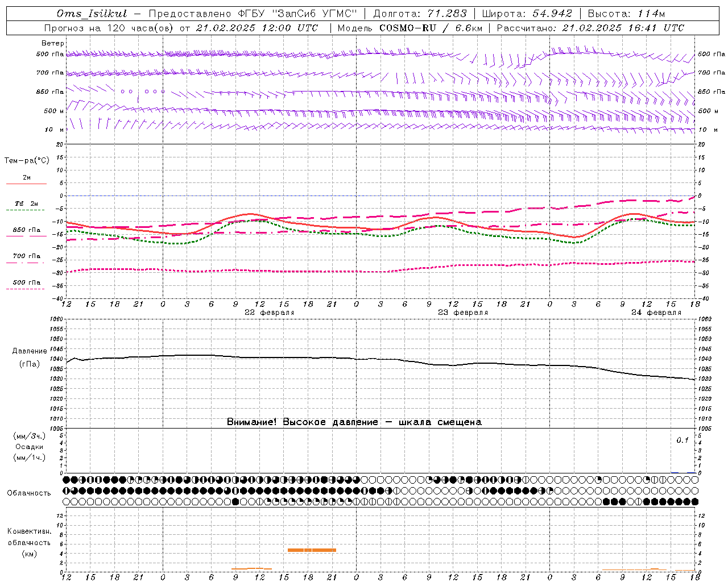
Task: Click the thick orange convective cloud bar
Action: click(x=312, y=550)
